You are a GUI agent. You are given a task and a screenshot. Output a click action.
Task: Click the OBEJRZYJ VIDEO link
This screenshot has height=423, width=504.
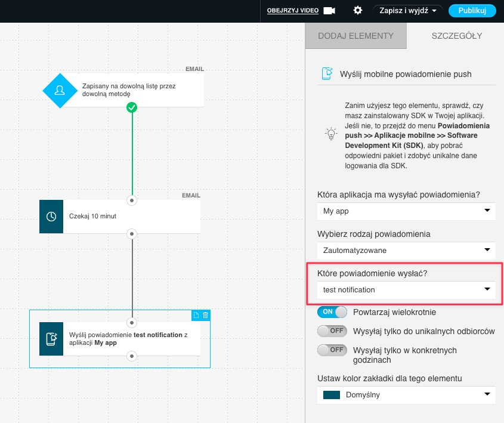click(293, 11)
